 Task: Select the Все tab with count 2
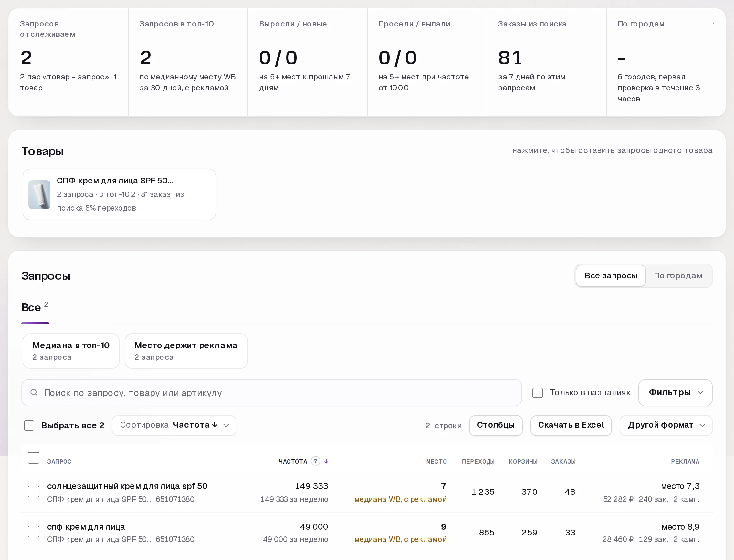click(x=35, y=307)
